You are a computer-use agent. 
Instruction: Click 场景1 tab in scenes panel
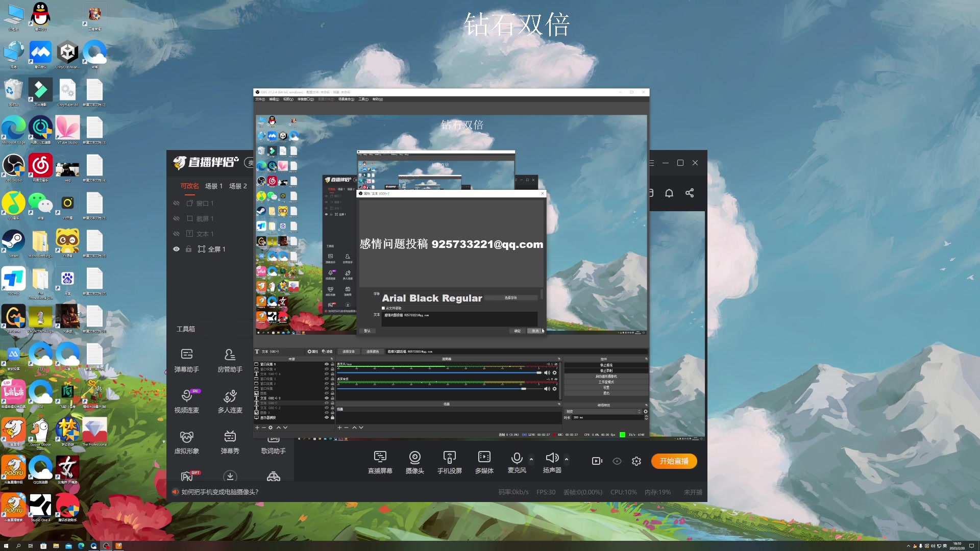tap(214, 186)
